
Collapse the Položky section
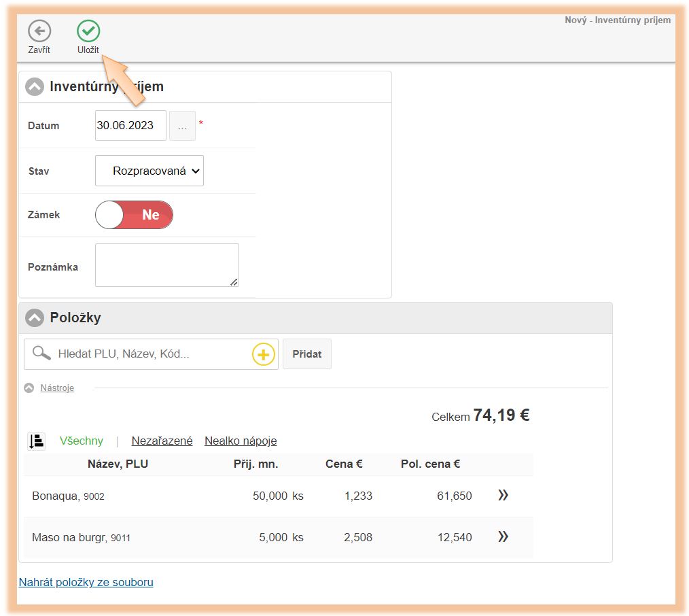click(35, 318)
